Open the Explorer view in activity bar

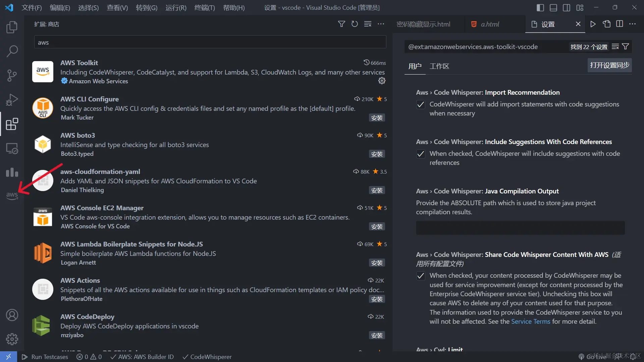[x=12, y=27]
